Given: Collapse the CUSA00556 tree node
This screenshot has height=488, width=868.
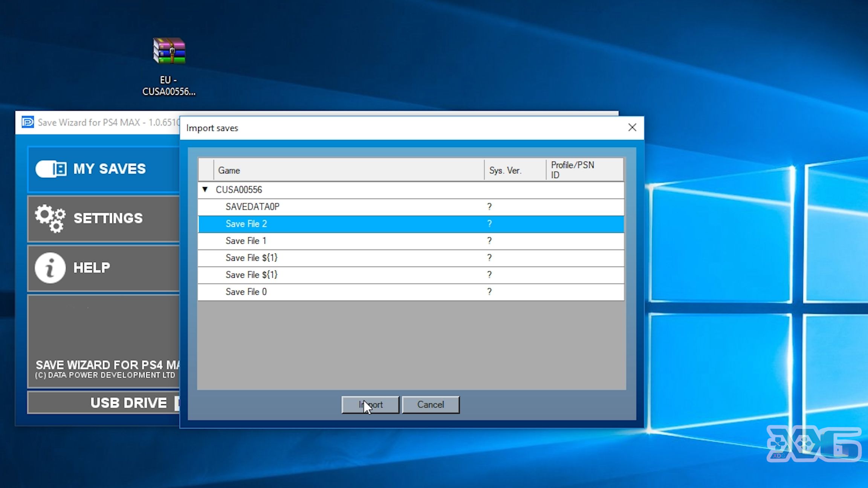Looking at the screenshot, I should [205, 189].
